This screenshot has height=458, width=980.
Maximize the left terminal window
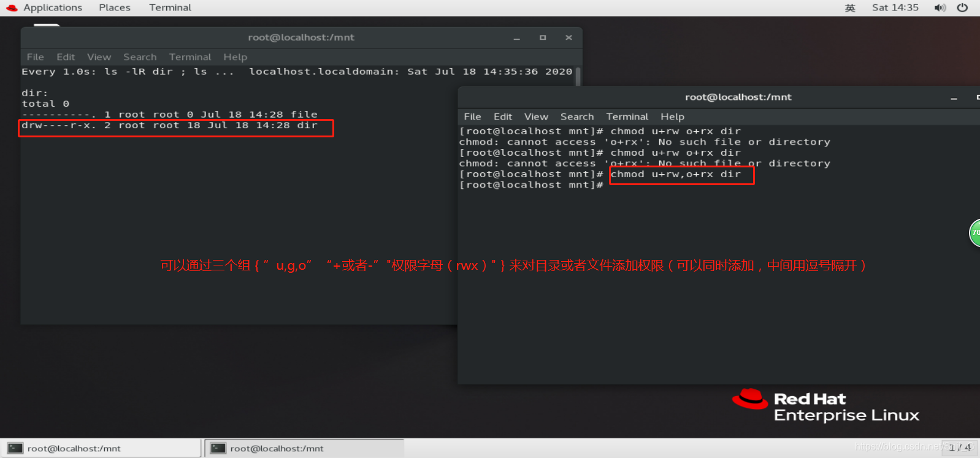pos(543,37)
